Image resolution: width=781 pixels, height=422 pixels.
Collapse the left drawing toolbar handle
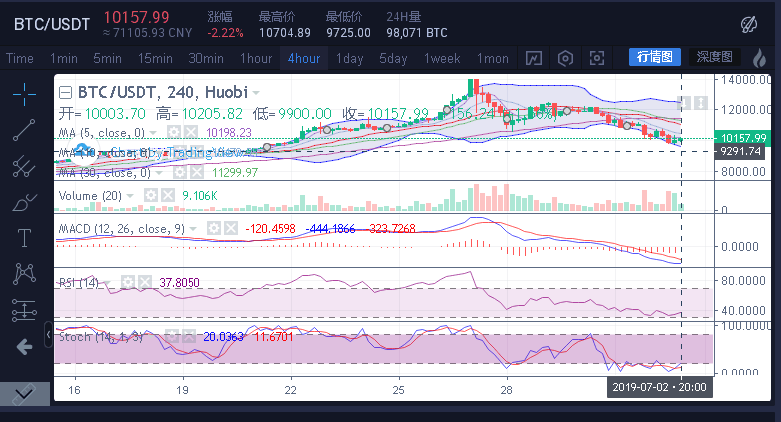48,334
